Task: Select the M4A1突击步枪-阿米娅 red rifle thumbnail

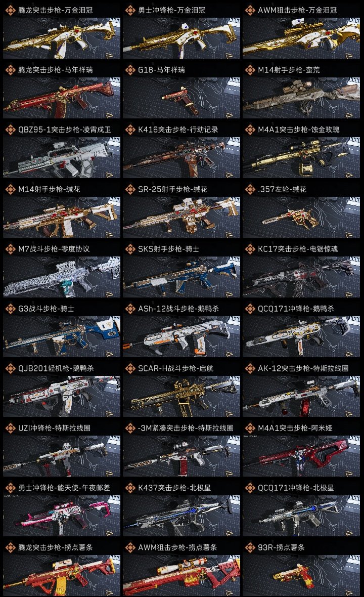Action: 301,456
